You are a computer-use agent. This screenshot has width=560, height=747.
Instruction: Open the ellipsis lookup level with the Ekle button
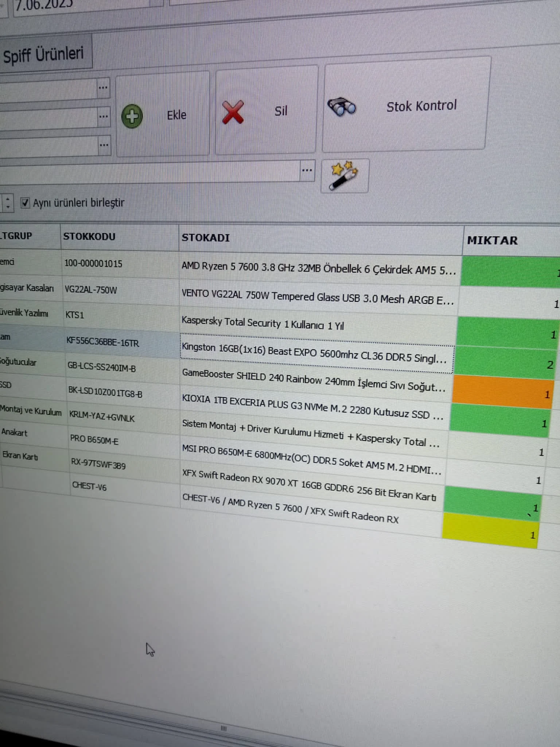click(x=104, y=117)
